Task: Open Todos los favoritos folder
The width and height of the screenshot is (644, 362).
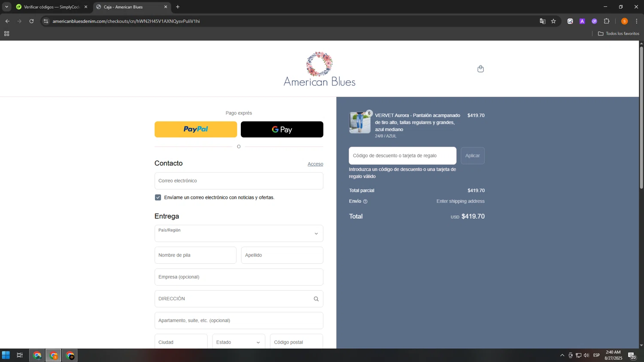Action: [x=619, y=33]
